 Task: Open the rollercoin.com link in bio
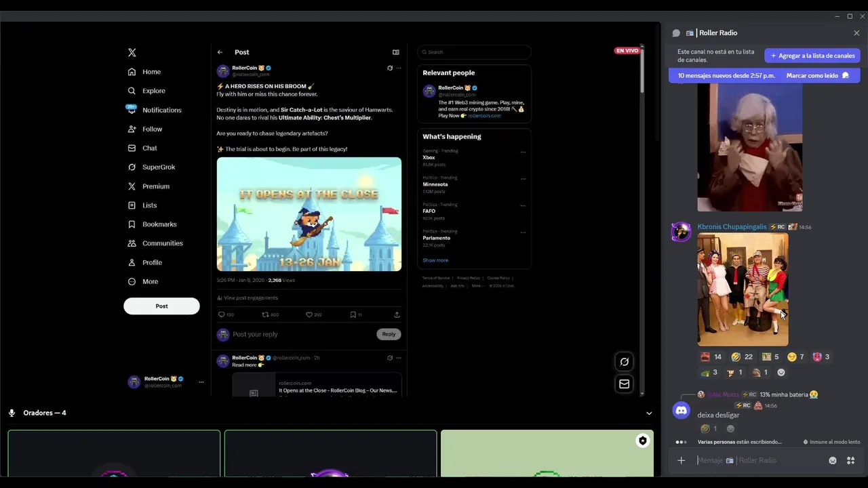click(484, 116)
